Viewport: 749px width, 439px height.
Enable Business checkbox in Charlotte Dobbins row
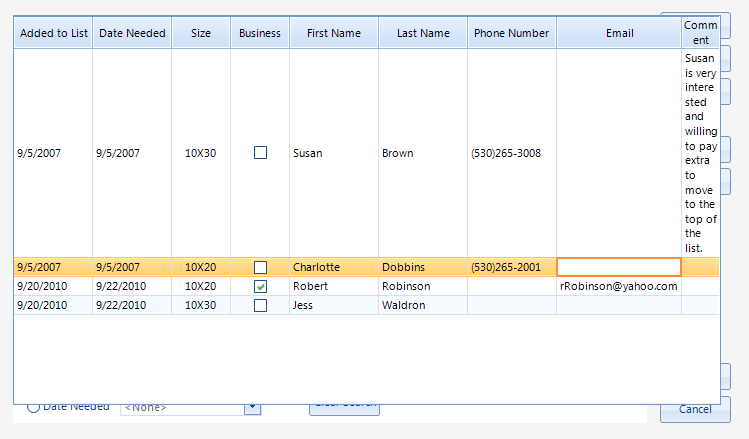260,267
